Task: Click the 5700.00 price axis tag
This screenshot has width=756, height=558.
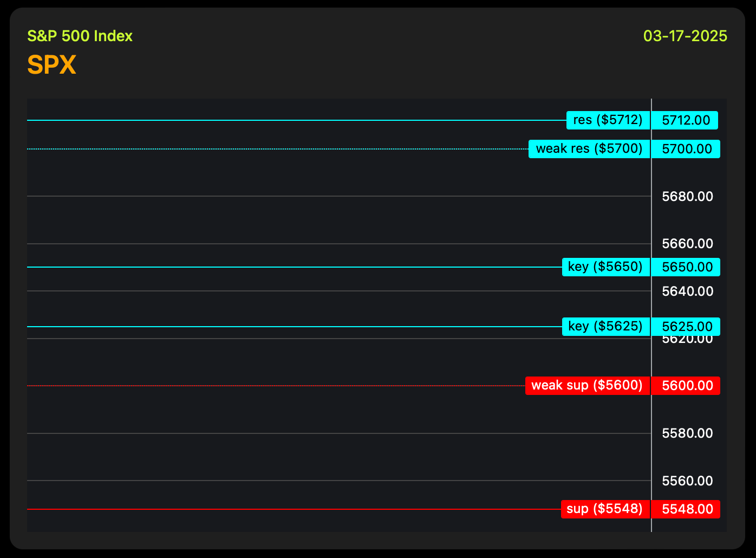Action: [x=686, y=149]
